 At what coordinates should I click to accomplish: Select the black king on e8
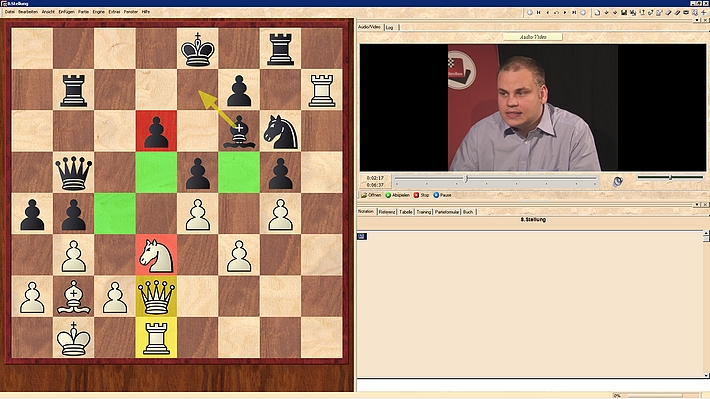point(197,48)
